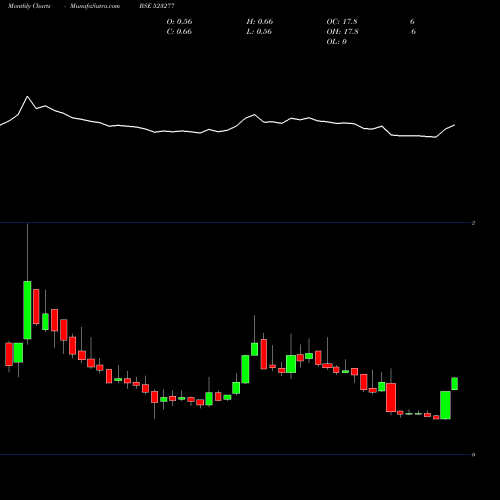Image resolution: width=500 pixels, height=500 pixels.
Task: Click the 'OH: 17.8' value
Action: point(342,31)
